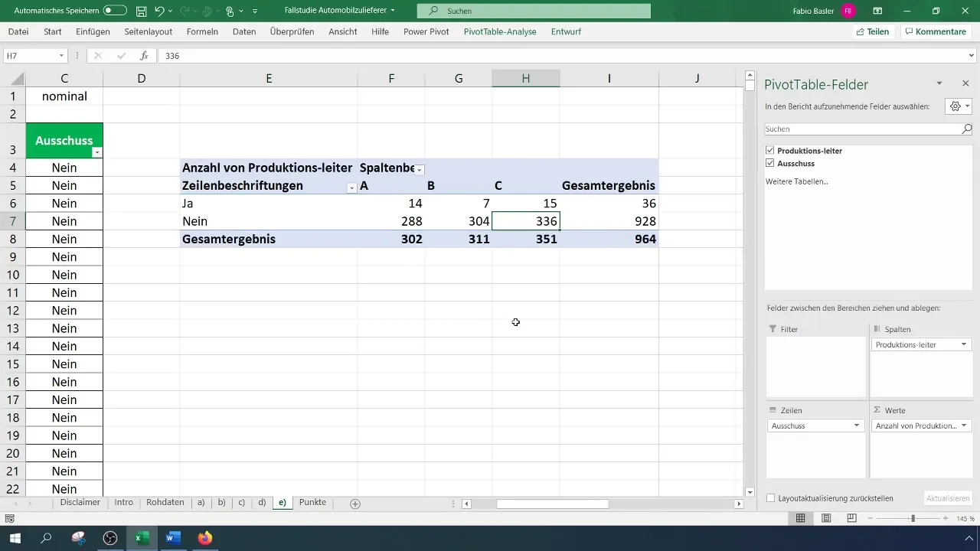The height and width of the screenshot is (551, 980).
Task: Click the field list Suchen input
Action: [x=862, y=129]
